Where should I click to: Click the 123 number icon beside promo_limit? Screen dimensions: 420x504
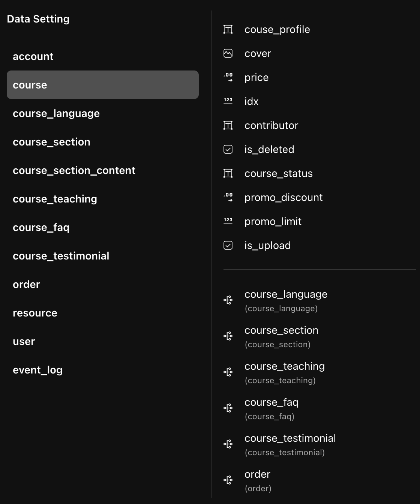[x=228, y=221]
